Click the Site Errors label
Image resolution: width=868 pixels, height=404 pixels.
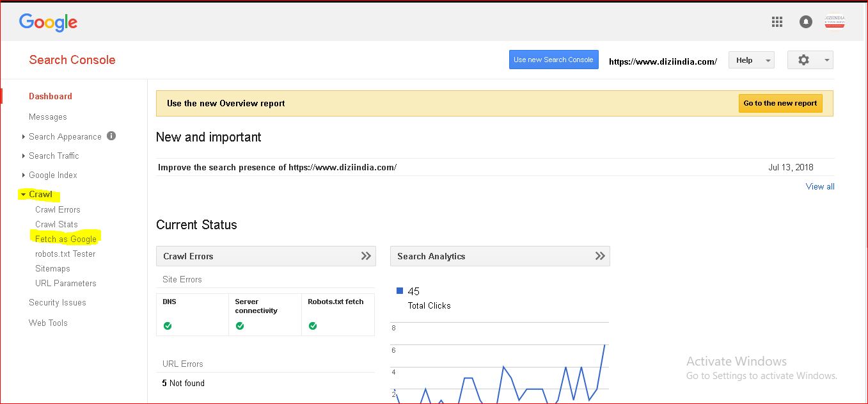click(182, 279)
